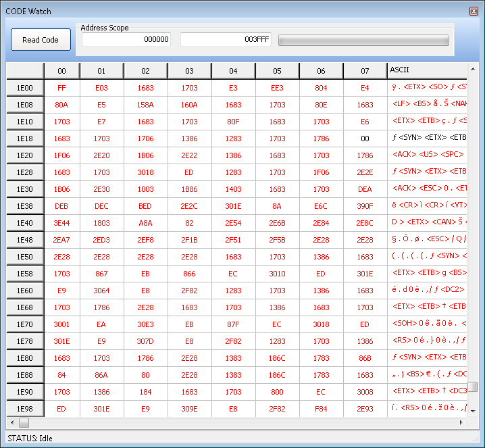The image size is (485, 448).
Task: Click black cell 00 in row 1E18
Action: click(x=365, y=139)
